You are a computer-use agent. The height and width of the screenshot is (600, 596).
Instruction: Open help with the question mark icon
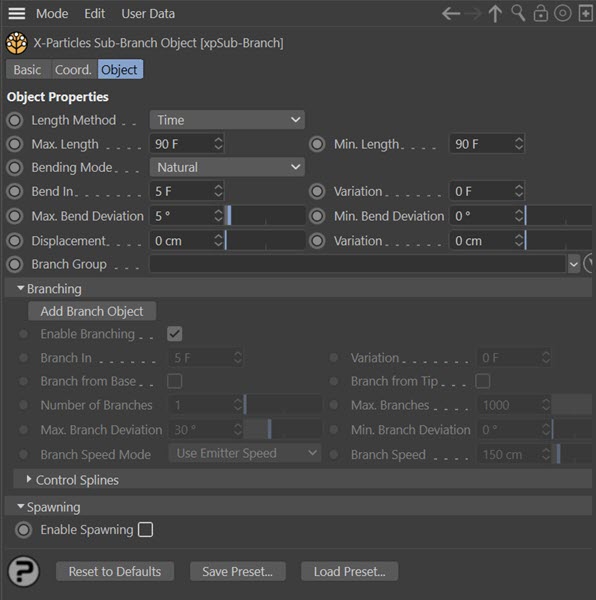(24, 572)
